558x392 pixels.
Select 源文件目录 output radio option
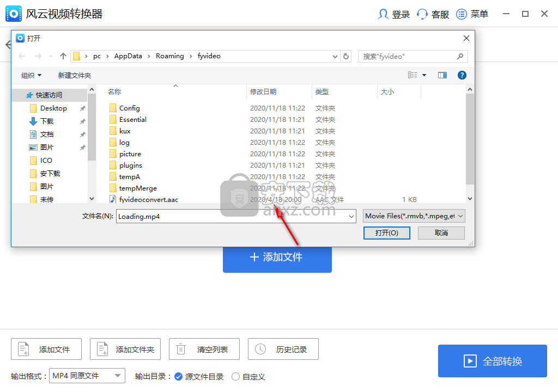pos(179,377)
